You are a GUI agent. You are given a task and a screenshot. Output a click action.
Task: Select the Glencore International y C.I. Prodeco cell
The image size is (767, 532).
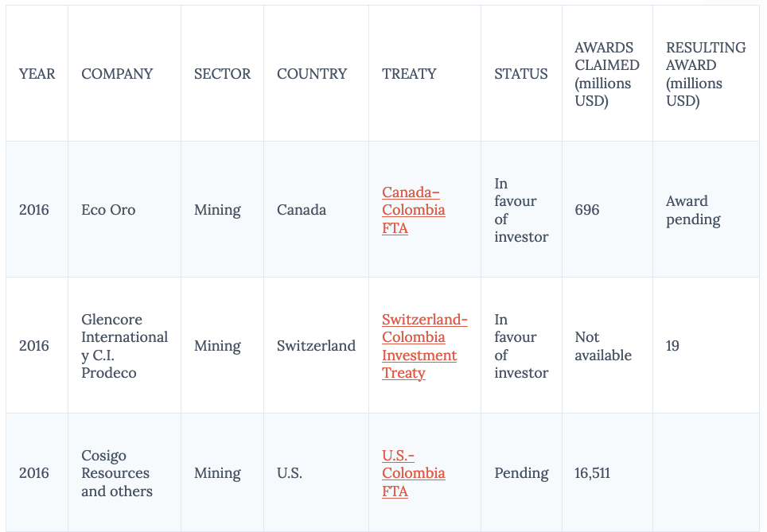(x=124, y=346)
